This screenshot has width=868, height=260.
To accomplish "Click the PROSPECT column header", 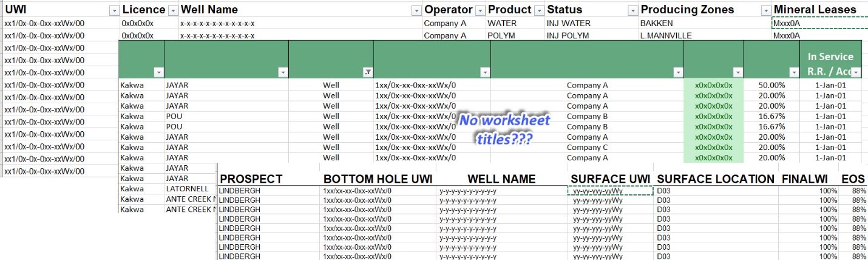I will point(251,179).
